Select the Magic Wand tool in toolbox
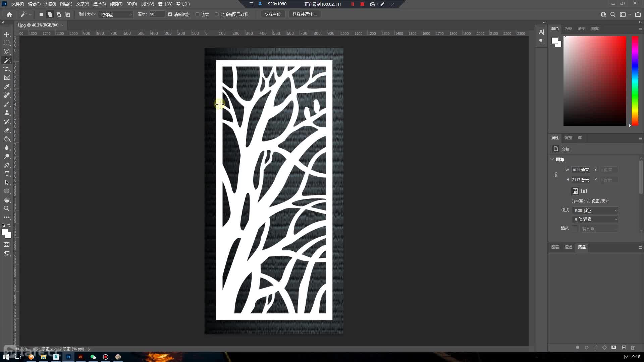 click(7, 60)
